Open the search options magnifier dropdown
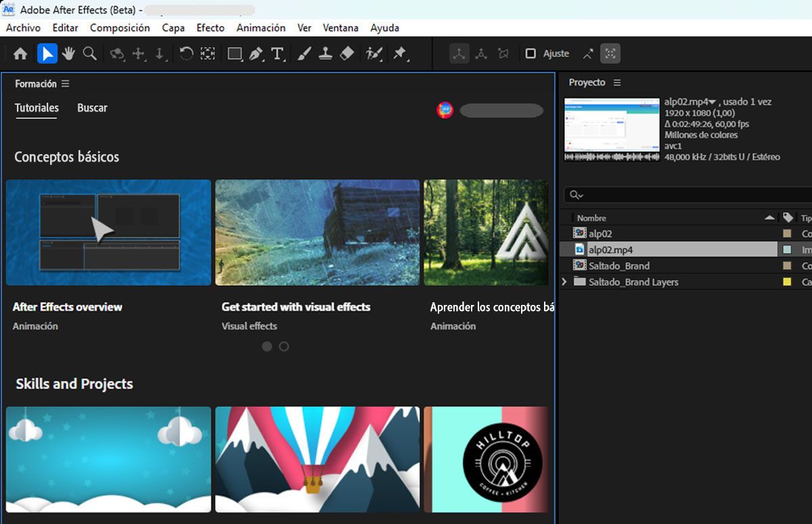 tap(577, 195)
